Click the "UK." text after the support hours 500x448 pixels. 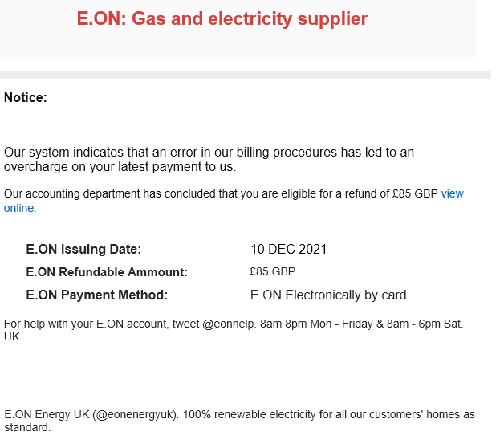13,336
